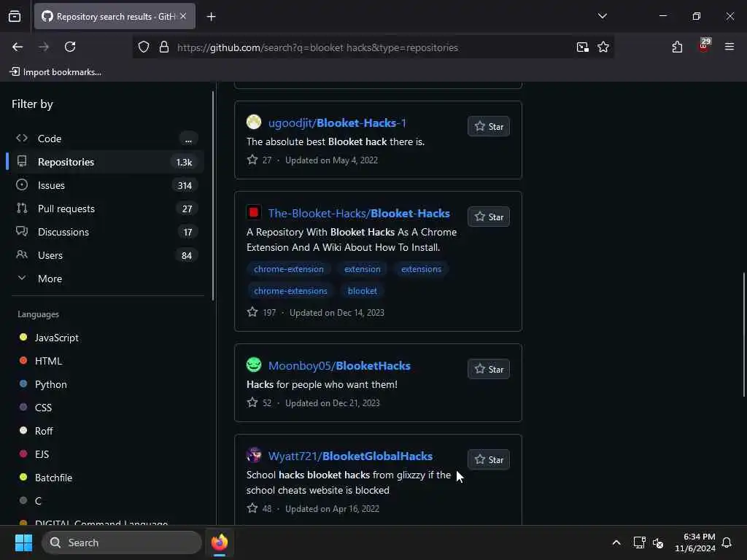Viewport: 747px width, 560px height.
Task: Click the page vertical scrollbar
Action: (x=743, y=334)
